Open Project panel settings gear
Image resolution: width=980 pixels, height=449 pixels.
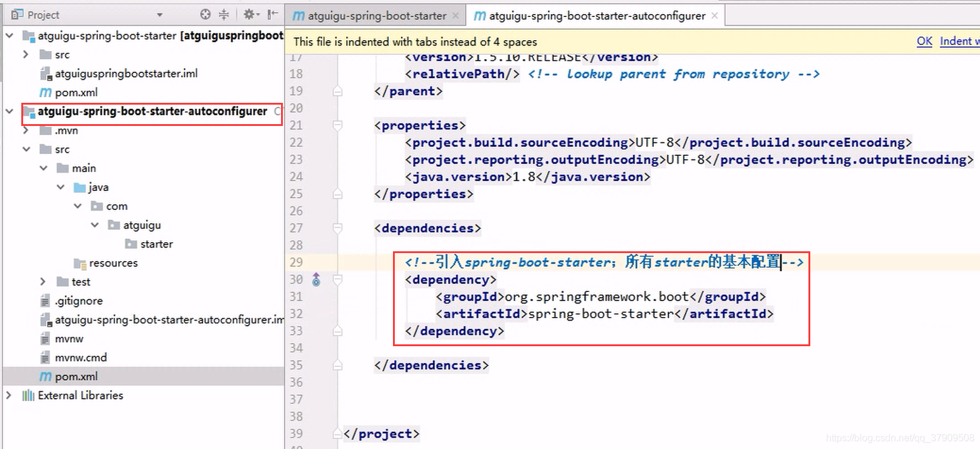(x=249, y=14)
